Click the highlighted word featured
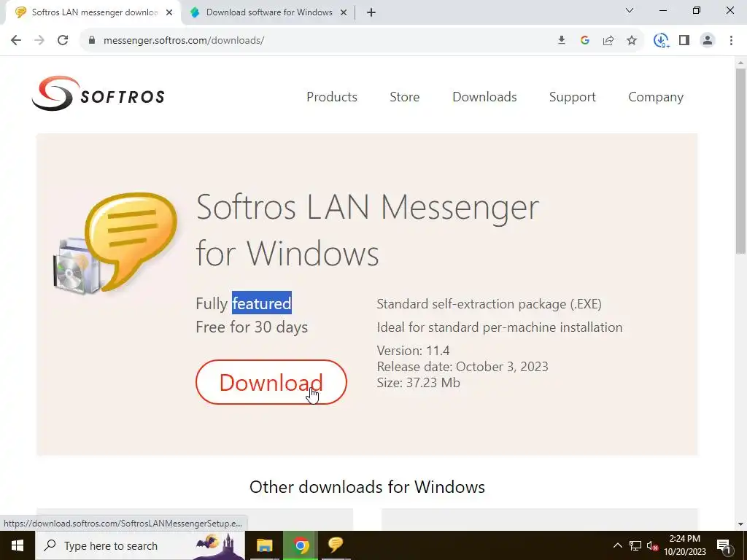This screenshot has width=747, height=560. 262,303
